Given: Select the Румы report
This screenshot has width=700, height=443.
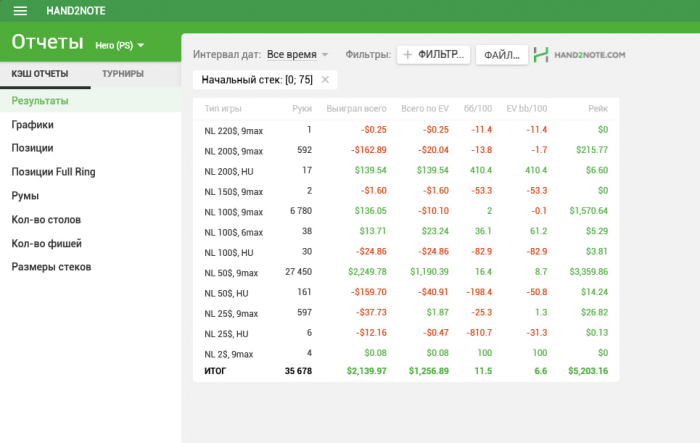Looking at the screenshot, I should point(25,196).
